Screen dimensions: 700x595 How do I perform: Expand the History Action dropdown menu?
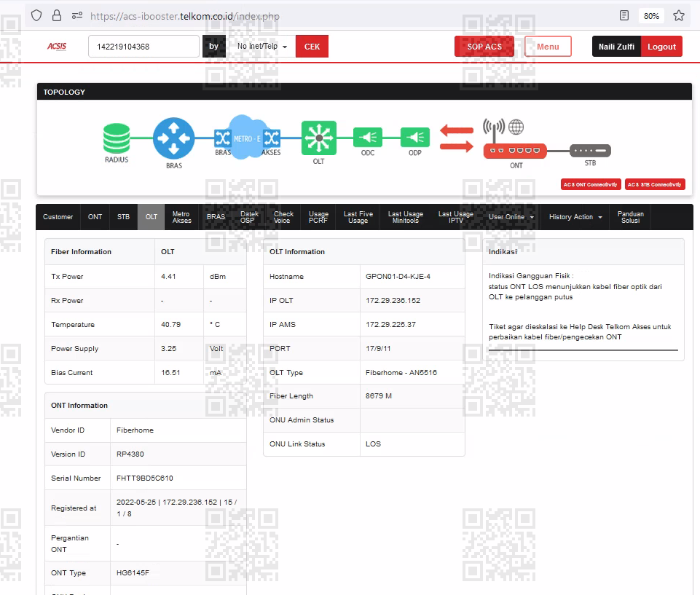(x=575, y=217)
